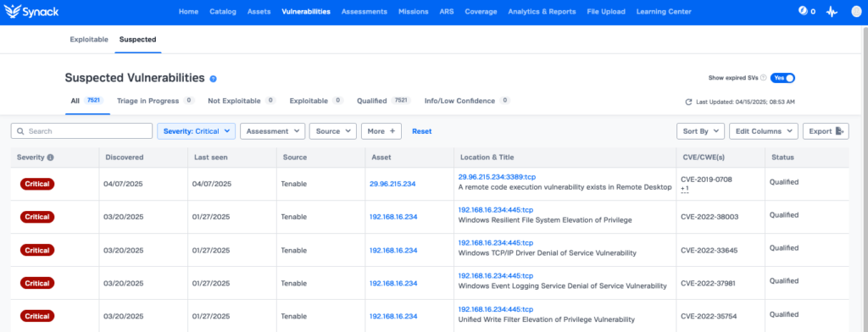Open asset link in CVE-2022-33645 row
868x332 pixels.
pyautogui.click(x=393, y=250)
